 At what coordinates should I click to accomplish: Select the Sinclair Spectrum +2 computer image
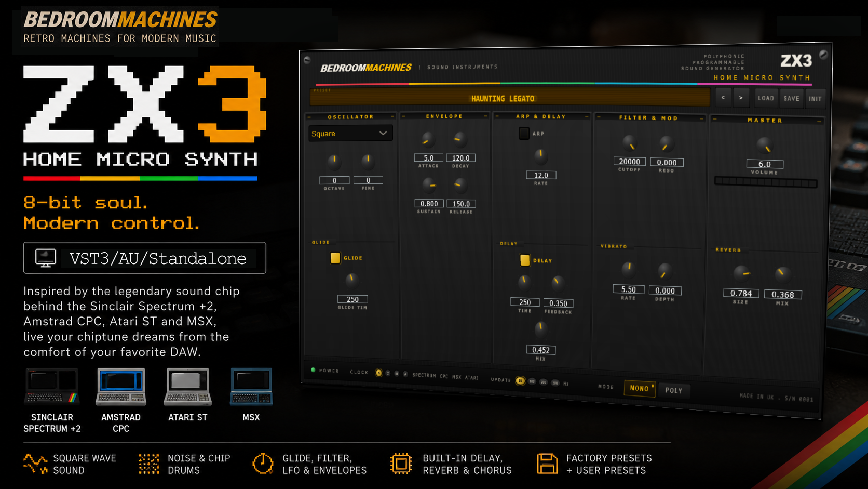tap(52, 387)
